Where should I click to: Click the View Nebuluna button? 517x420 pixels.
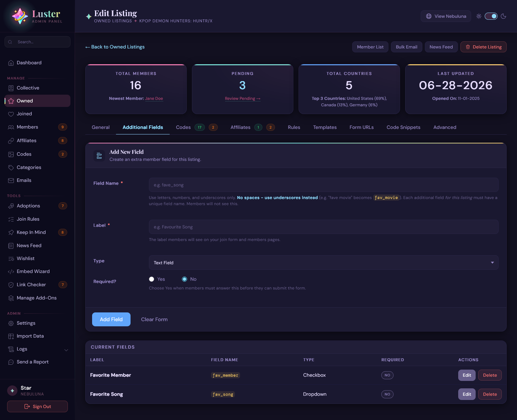click(x=446, y=16)
